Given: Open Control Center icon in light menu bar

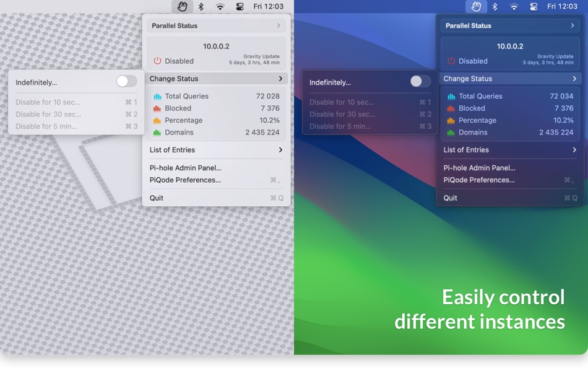Looking at the screenshot, I should pos(240,6).
